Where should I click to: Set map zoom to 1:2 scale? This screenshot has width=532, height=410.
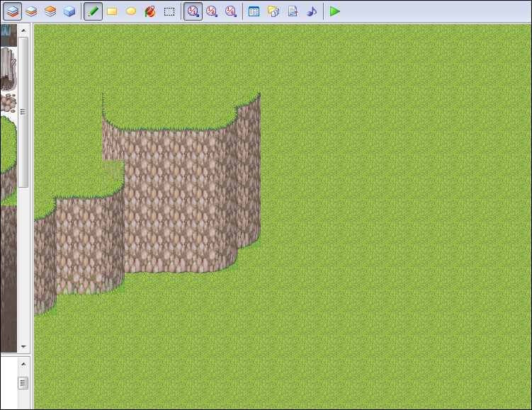click(x=212, y=11)
